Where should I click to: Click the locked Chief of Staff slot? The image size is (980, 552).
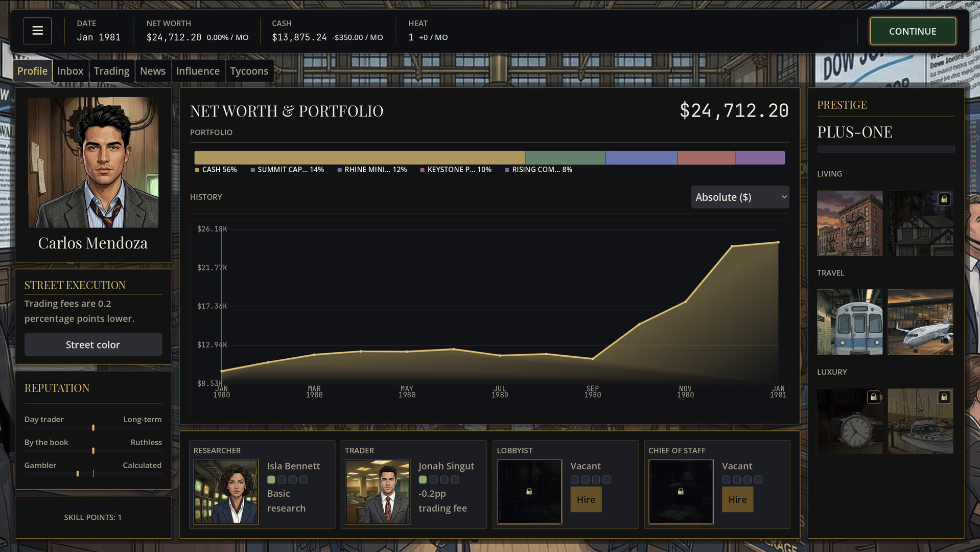click(680, 491)
